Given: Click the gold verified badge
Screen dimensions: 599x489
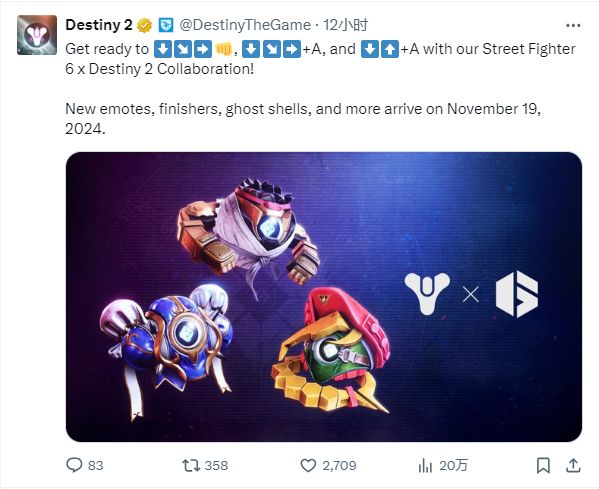Looking at the screenshot, I should 144,26.
